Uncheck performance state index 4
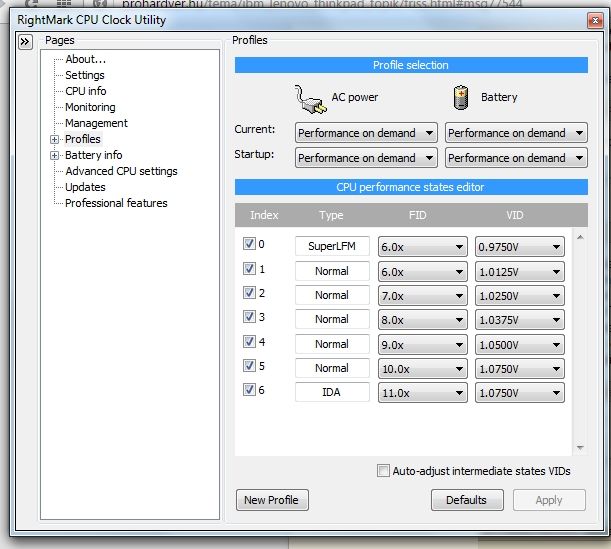Viewport: 611px width, 549px height. tap(249, 342)
